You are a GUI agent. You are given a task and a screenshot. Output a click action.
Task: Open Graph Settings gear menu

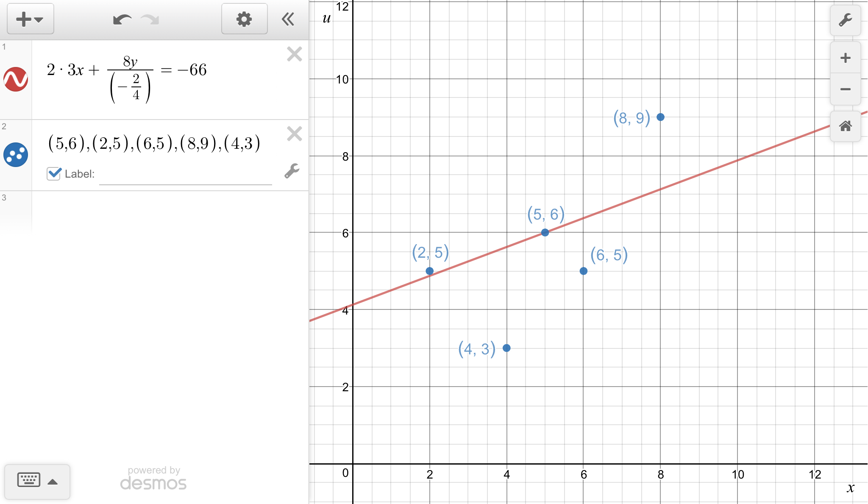click(244, 19)
